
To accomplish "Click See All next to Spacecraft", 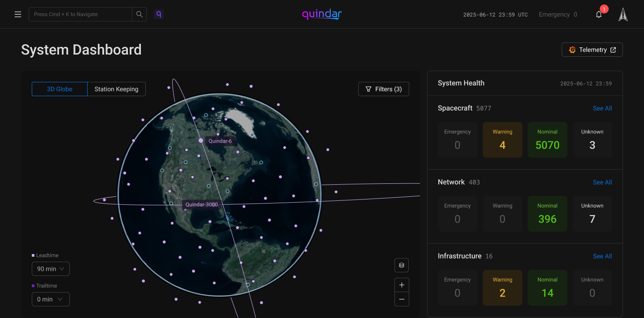I will click(602, 108).
